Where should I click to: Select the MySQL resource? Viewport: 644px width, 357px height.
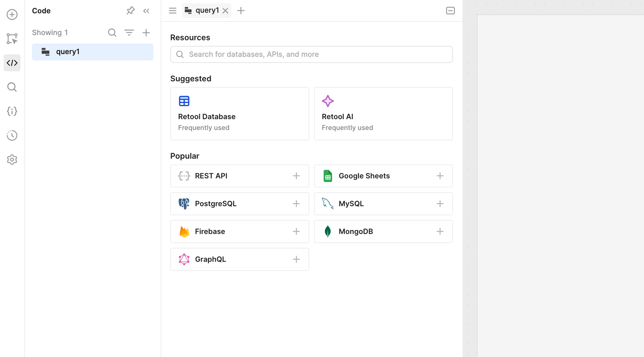pyautogui.click(x=383, y=204)
